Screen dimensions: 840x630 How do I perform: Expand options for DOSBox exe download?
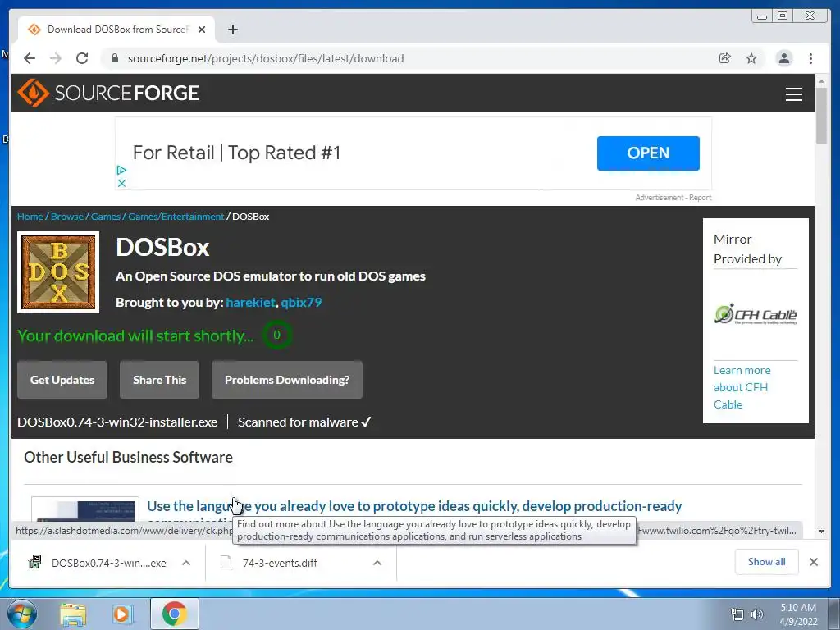[186, 563]
